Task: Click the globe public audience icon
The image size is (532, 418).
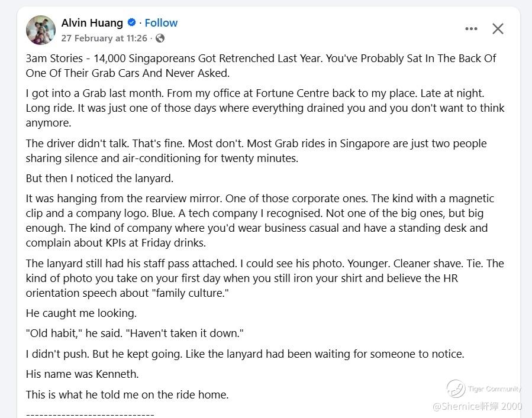Action: pyautogui.click(x=160, y=38)
